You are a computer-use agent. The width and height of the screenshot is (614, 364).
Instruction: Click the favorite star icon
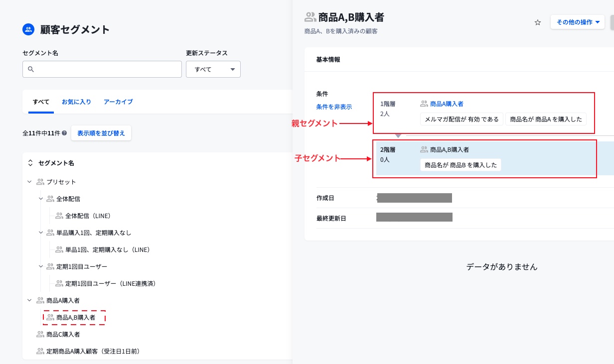click(537, 22)
